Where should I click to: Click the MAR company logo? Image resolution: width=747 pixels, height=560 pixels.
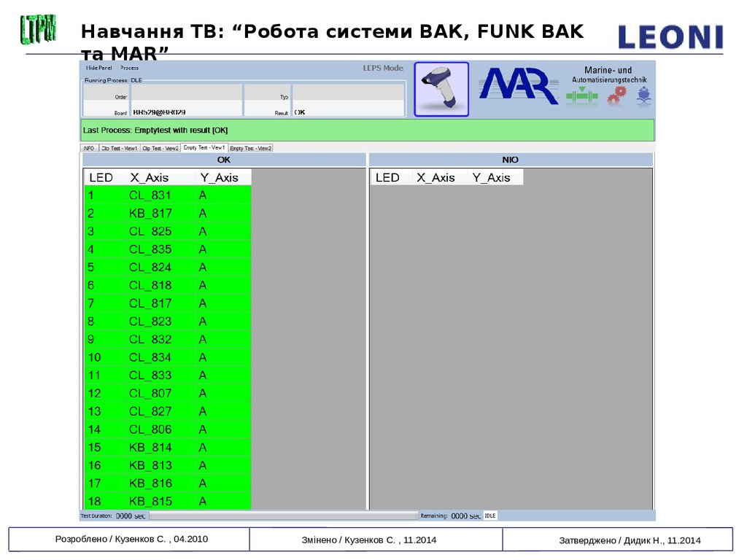tap(518, 87)
